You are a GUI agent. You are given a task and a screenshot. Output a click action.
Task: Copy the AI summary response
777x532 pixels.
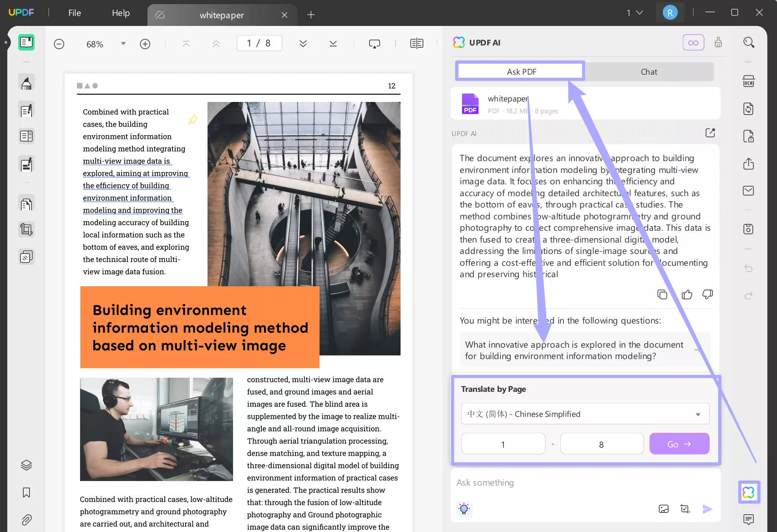pos(662,294)
